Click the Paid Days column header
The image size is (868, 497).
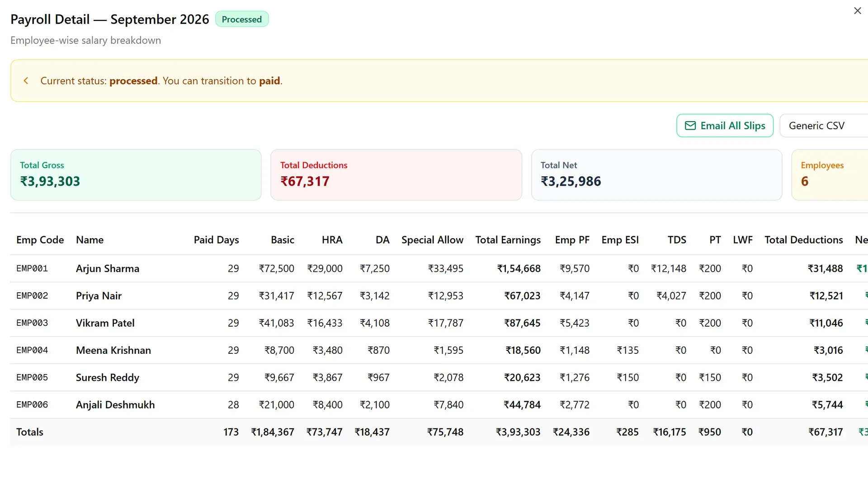216,240
